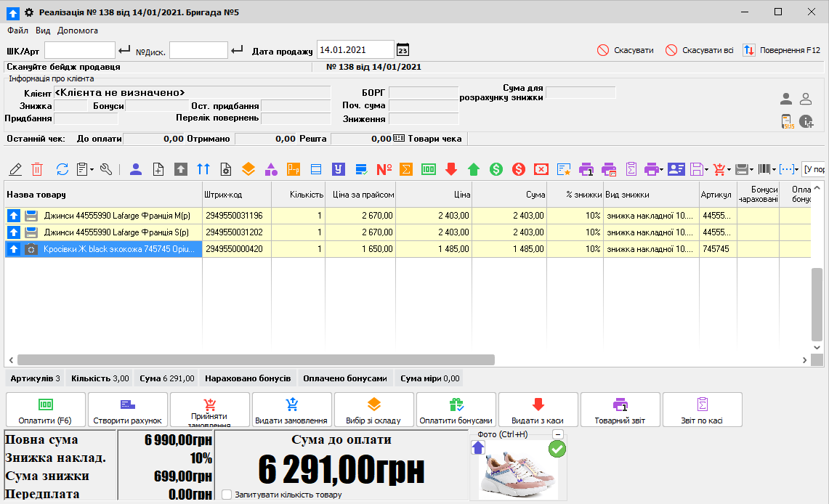Screen dimensions: 829x504
Task: Click the red № number icon
Action: 384,169
